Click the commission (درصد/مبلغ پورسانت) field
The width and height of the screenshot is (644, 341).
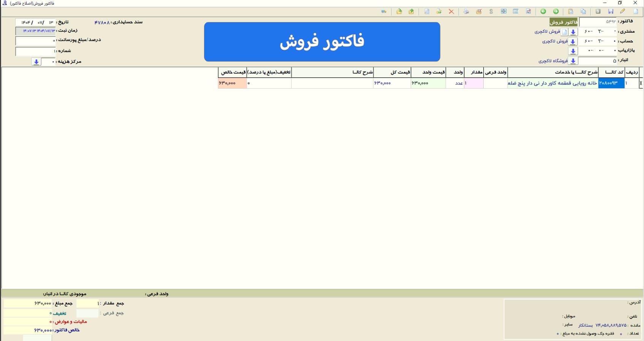[35, 40]
